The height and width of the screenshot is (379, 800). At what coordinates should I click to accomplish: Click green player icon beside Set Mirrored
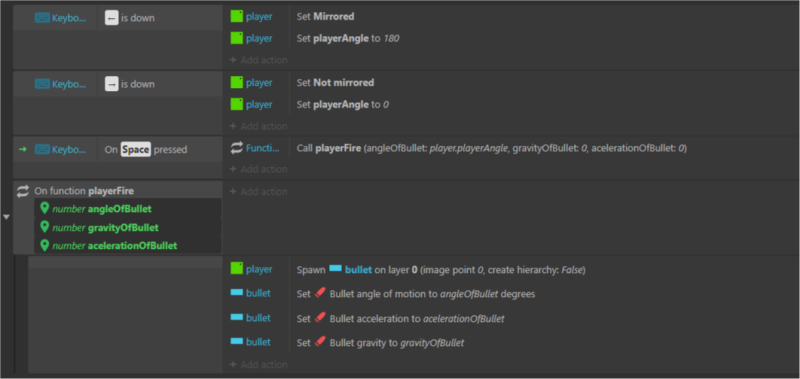(236, 16)
